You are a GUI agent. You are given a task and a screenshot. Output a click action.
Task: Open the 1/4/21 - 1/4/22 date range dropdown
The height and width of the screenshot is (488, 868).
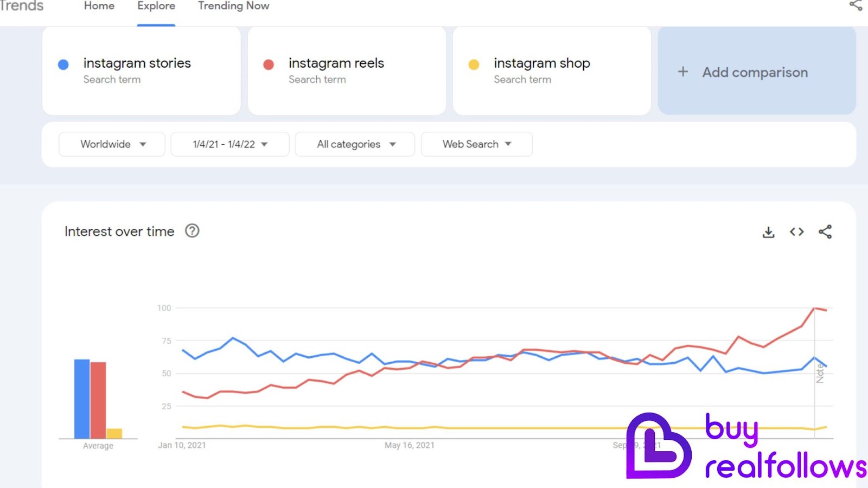tap(230, 144)
